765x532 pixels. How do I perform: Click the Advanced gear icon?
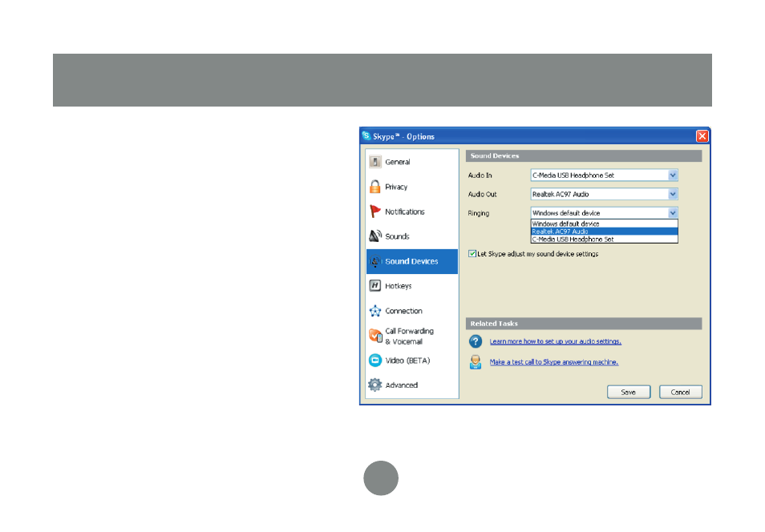[x=374, y=385]
